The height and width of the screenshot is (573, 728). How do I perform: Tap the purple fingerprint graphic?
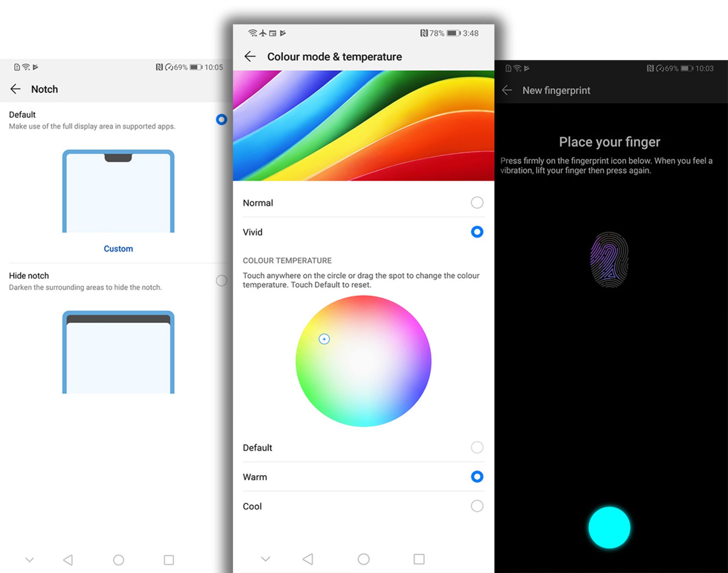pyautogui.click(x=609, y=260)
